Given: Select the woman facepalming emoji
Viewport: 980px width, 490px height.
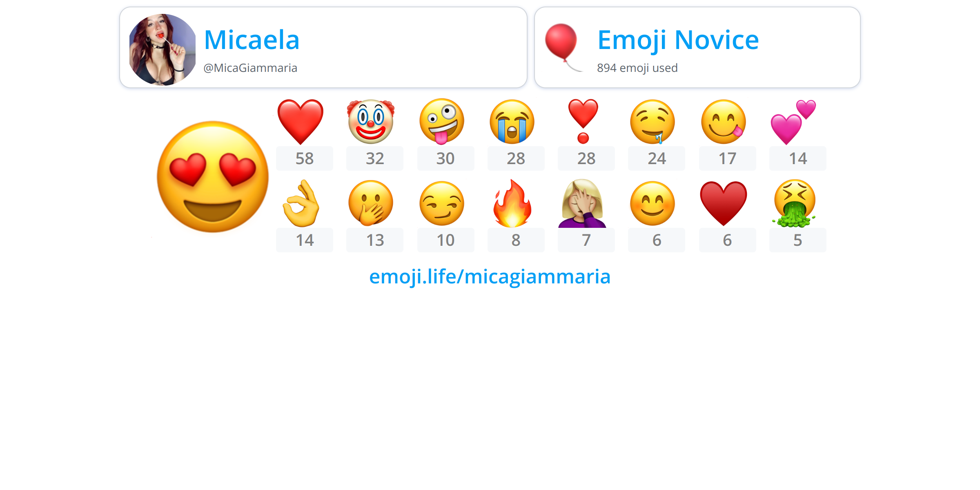Looking at the screenshot, I should click(x=582, y=203).
